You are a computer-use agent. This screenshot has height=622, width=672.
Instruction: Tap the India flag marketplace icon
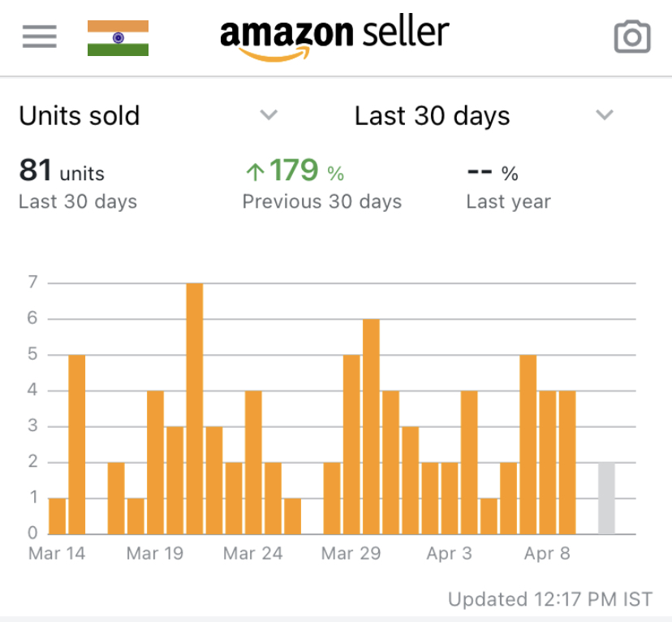click(x=118, y=38)
